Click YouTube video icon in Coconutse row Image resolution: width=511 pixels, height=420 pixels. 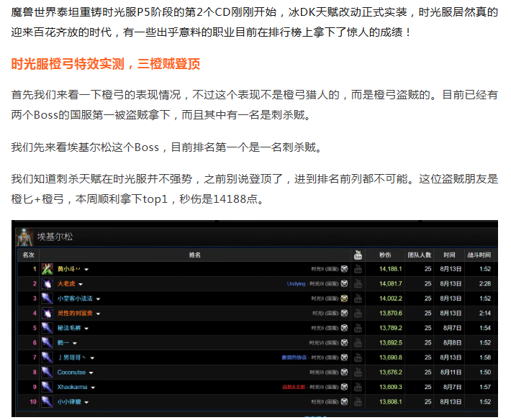pos(358,372)
